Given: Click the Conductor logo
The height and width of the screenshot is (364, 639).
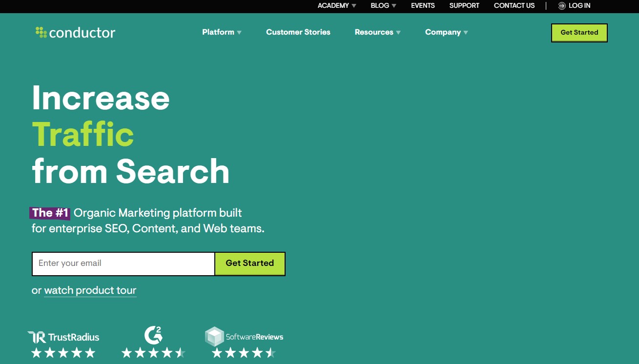Looking at the screenshot, I should click(x=76, y=33).
